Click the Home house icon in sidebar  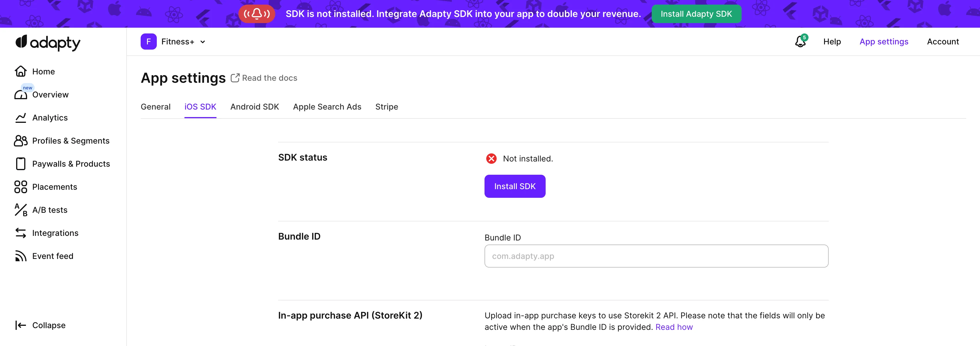(x=20, y=71)
